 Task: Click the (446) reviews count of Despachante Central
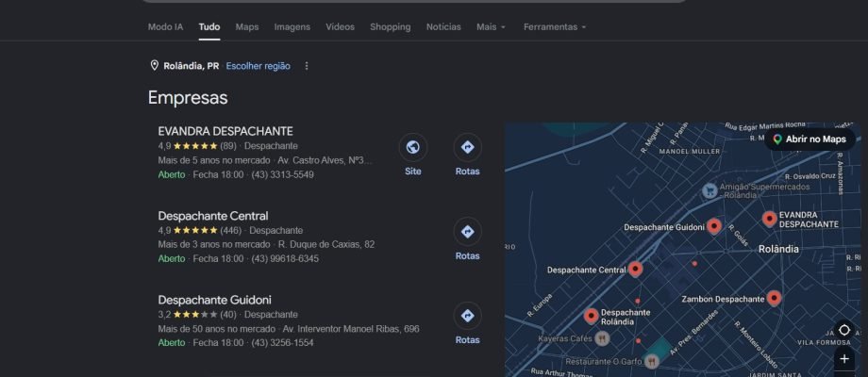231,230
